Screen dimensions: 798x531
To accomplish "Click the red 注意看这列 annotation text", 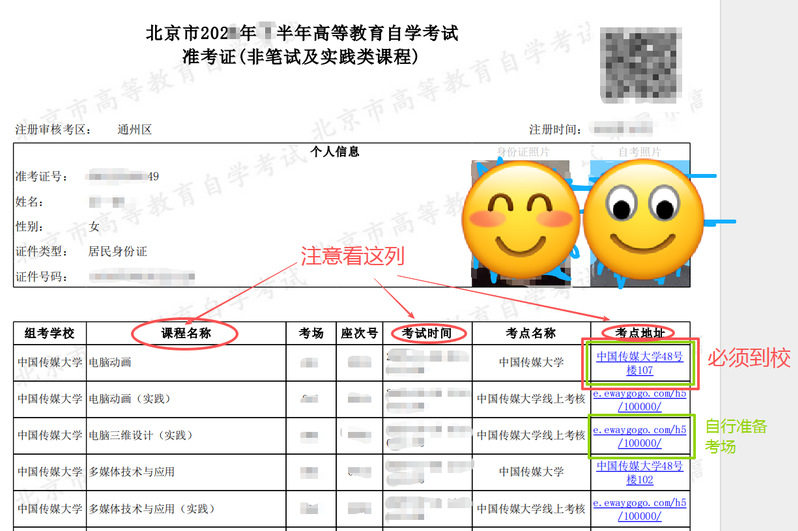I will pyautogui.click(x=353, y=256).
